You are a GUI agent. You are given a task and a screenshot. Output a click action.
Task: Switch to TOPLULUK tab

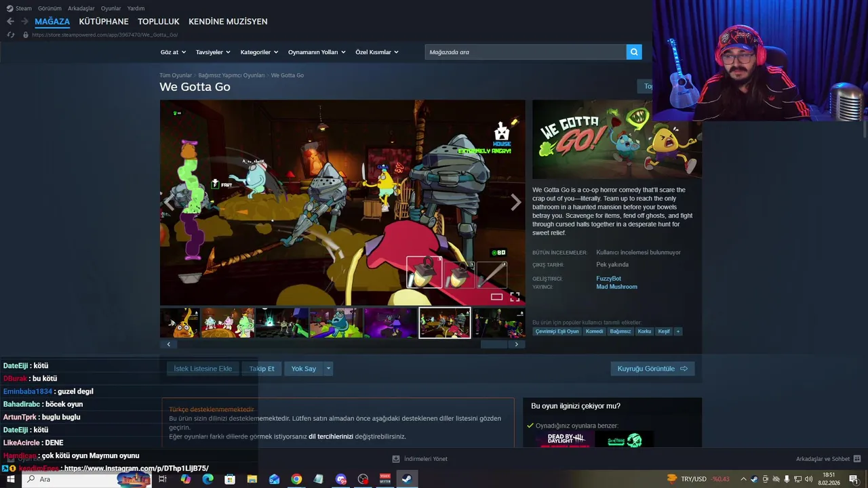[x=159, y=22]
